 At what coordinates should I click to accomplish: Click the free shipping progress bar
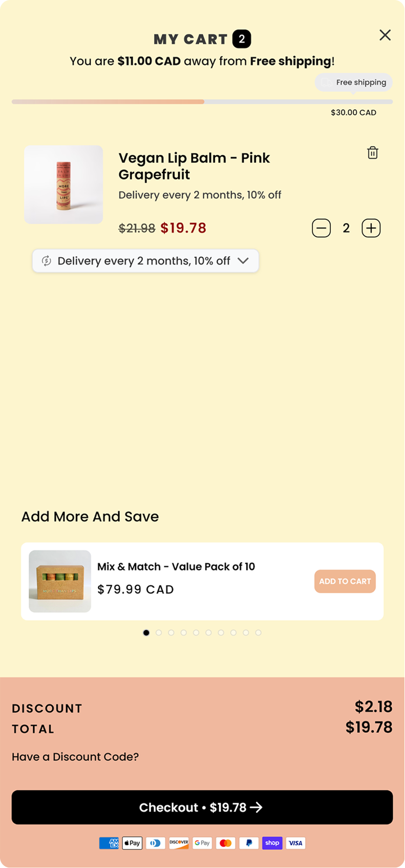pyautogui.click(x=202, y=102)
